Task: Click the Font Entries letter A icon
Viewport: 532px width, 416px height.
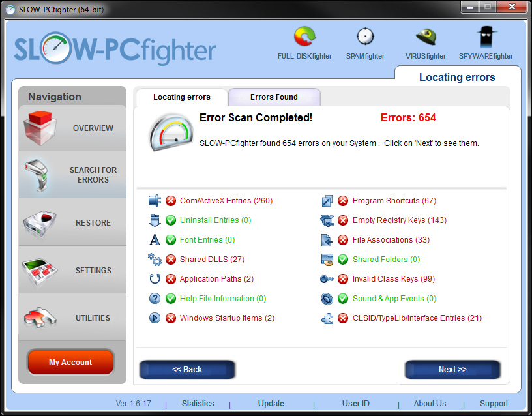Action: coord(155,240)
